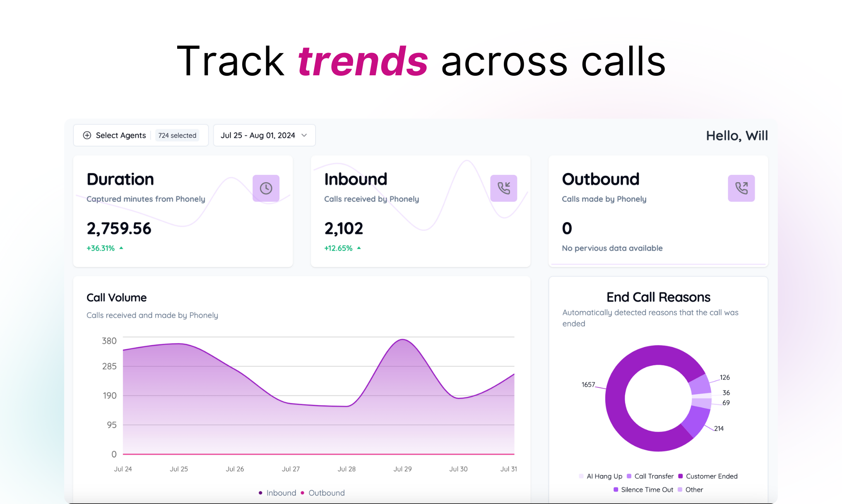Click the 724 selected badge
The width and height of the screenshot is (842, 504).
click(x=177, y=135)
